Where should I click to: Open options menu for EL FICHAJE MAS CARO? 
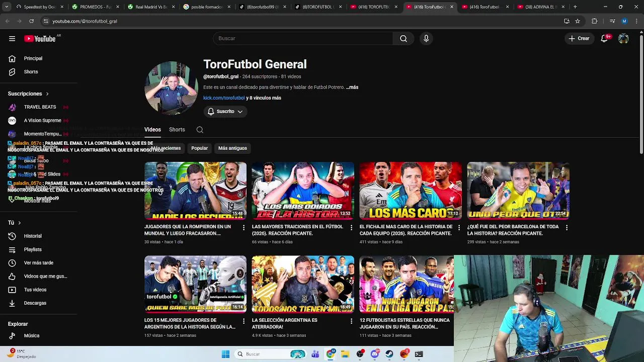459,228
